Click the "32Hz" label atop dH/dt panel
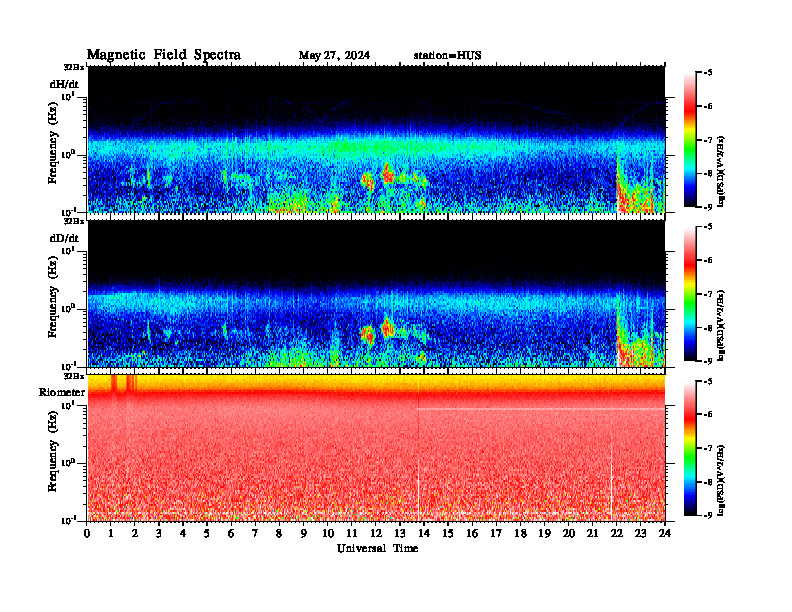This screenshot has width=792, height=612. click(74, 67)
